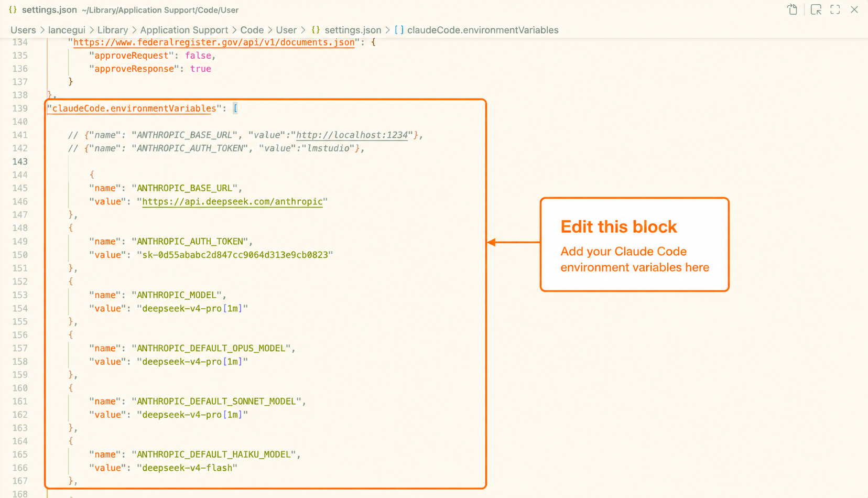Open settings.json file via the go-to-file icon
This screenshot has width=868, height=498.
pyautogui.click(x=792, y=9)
